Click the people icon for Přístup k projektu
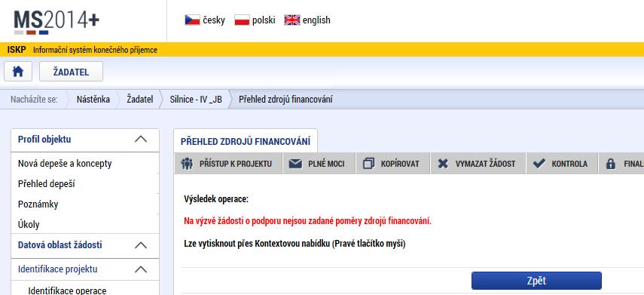644x295 pixels. [x=187, y=164]
